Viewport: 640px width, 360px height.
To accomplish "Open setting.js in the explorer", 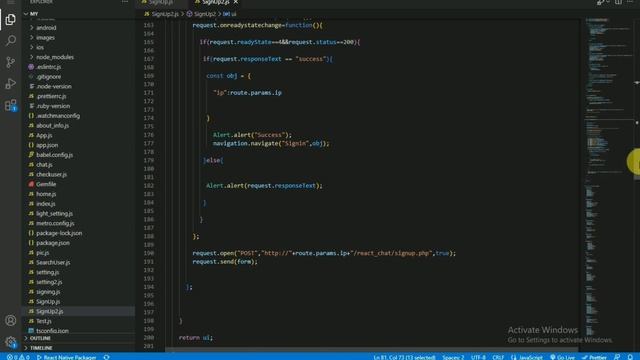I will tap(47, 273).
